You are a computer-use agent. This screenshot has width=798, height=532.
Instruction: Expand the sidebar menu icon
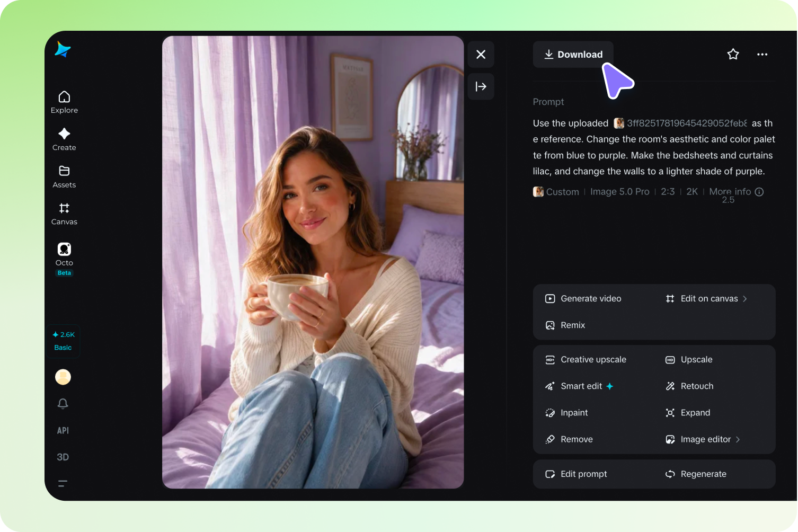[x=63, y=483]
